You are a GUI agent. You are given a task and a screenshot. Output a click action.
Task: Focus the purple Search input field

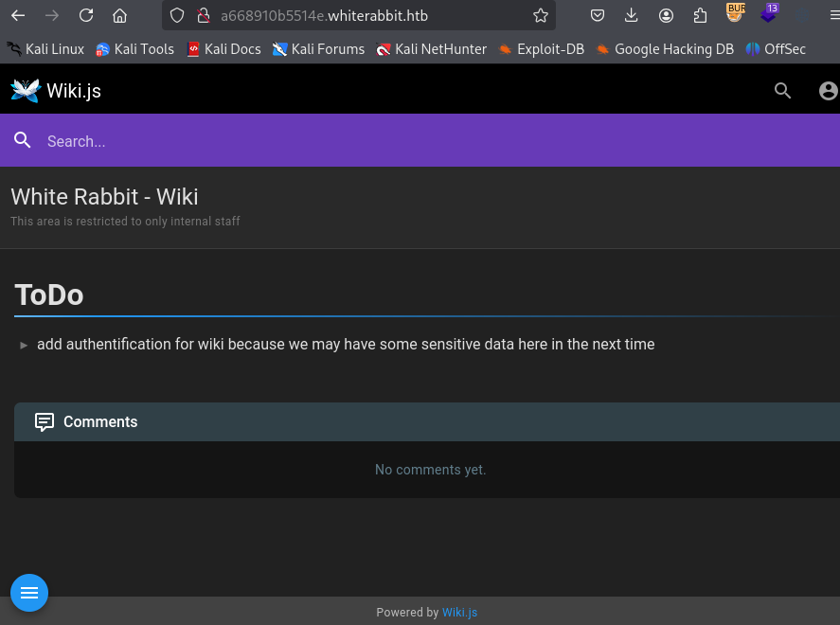[379, 141]
